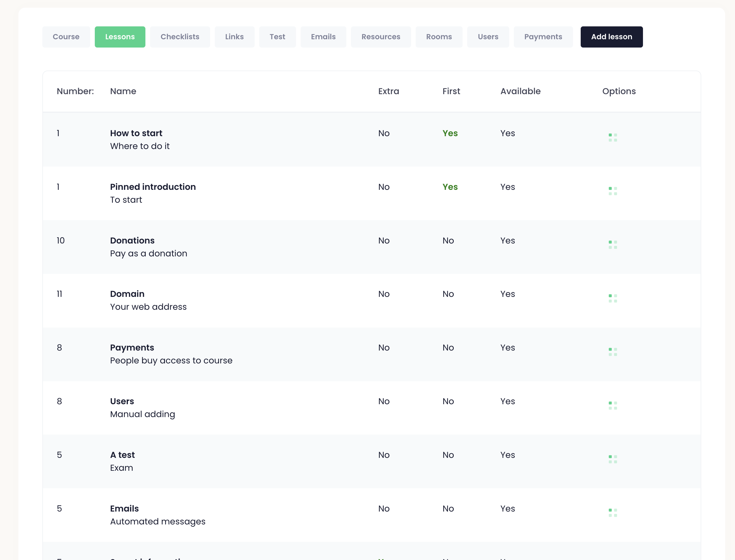Click green Yes in How to start row

450,133
